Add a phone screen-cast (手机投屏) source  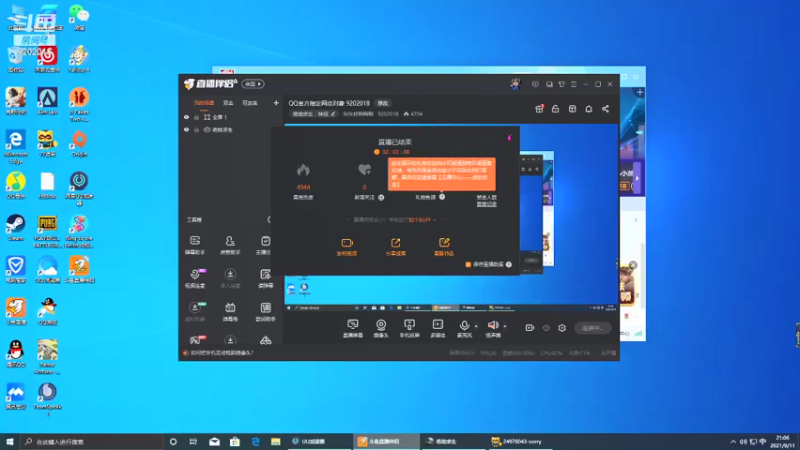(409, 328)
